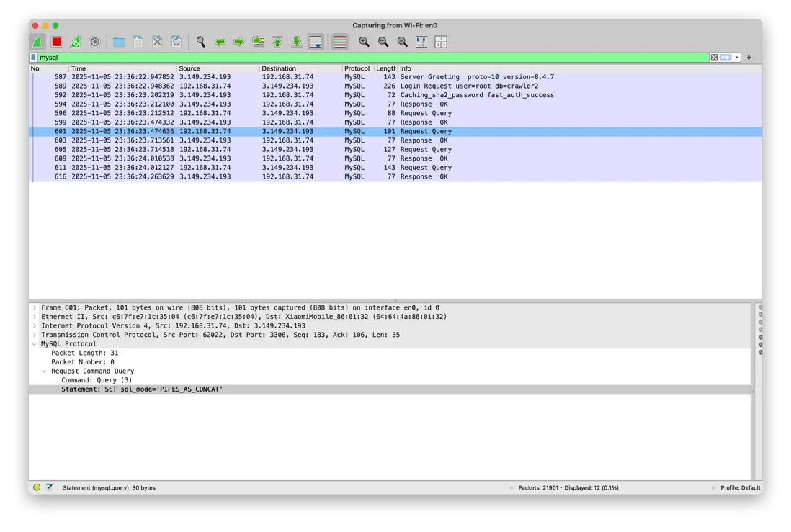The image size is (791, 532).
Task: Click the pane layout toolbar icon
Action: (x=441, y=42)
